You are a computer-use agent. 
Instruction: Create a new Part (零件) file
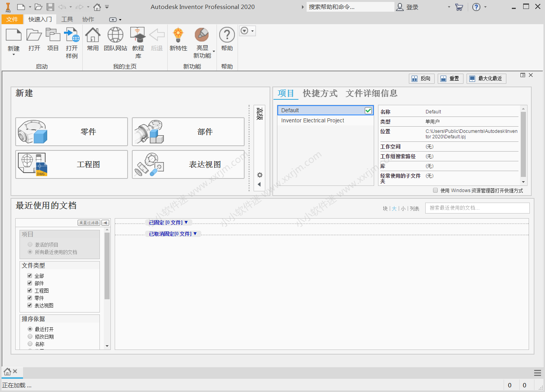[72, 132]
